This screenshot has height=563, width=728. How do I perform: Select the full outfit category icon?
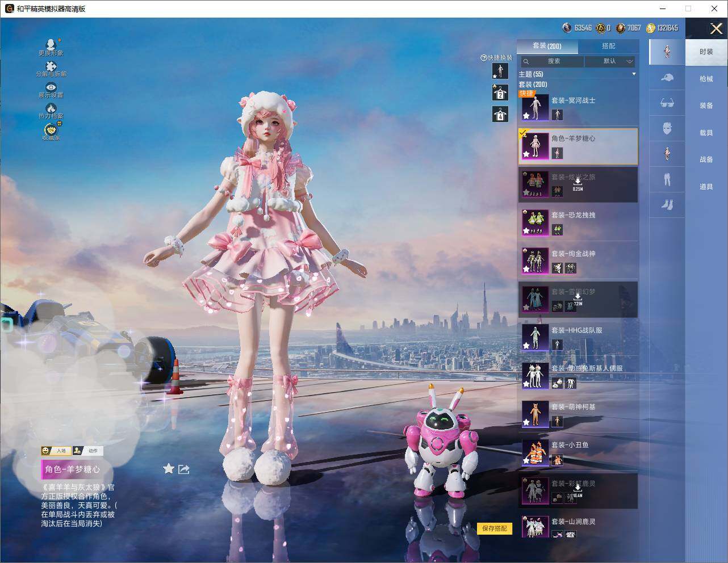(x=667, y=52)
